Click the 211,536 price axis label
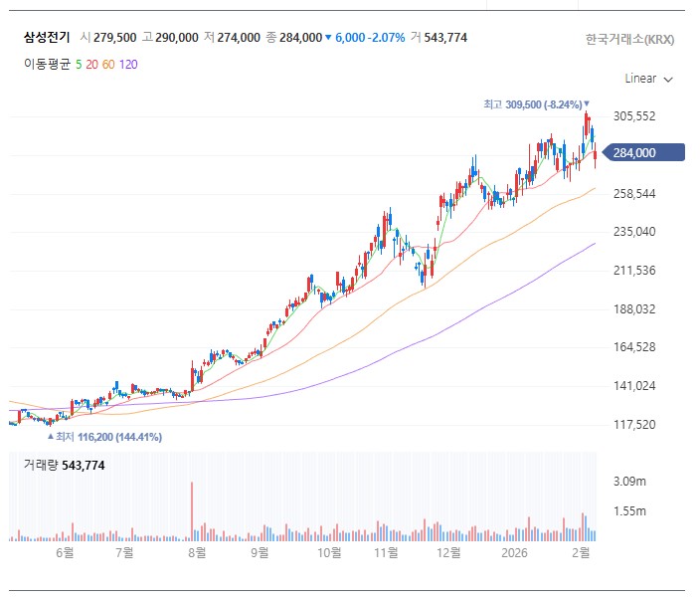700x597 pixels. pyautogui.click(x=634, y=271)
